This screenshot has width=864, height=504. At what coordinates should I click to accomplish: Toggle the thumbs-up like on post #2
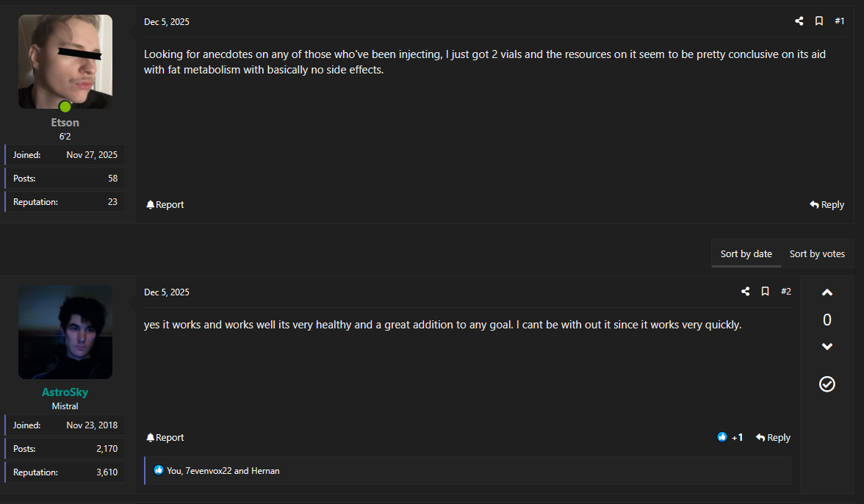(722, 437)
